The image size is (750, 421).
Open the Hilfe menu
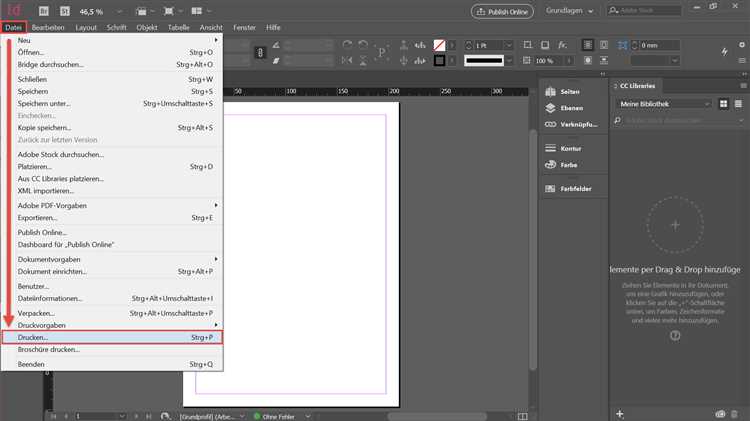pyautogui.click(x=273, y=27)
